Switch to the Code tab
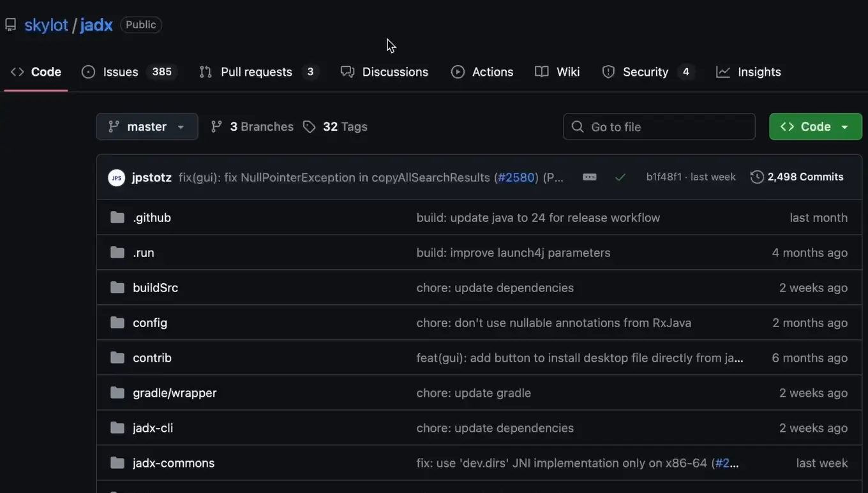 point(36,72)
